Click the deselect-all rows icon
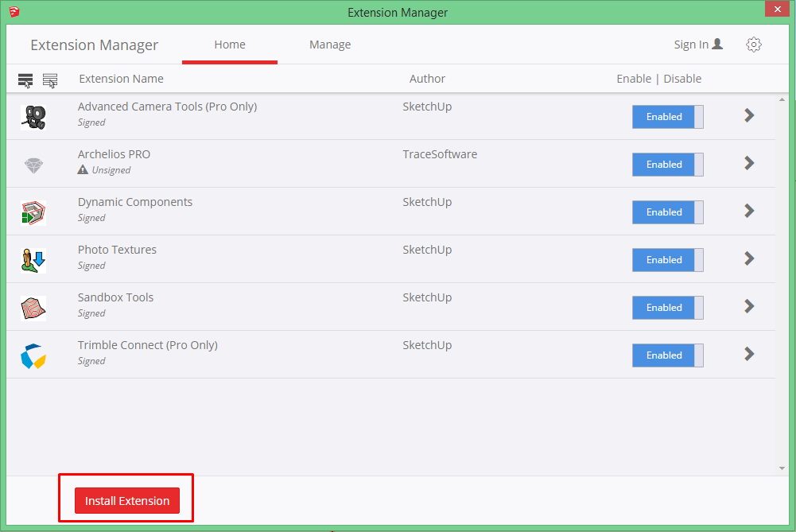The width and height of the screenshot is (796, 532). tap(50, 80)
